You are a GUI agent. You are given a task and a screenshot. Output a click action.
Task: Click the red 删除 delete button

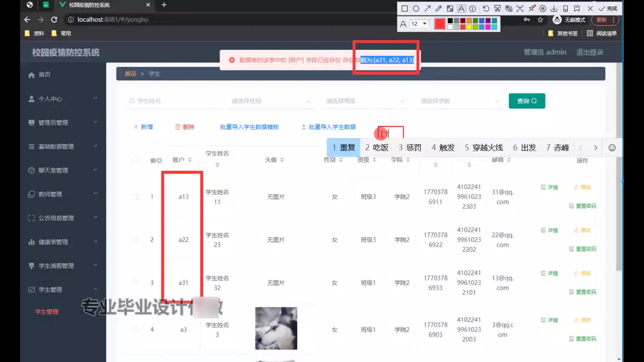[x=185, y=127]
